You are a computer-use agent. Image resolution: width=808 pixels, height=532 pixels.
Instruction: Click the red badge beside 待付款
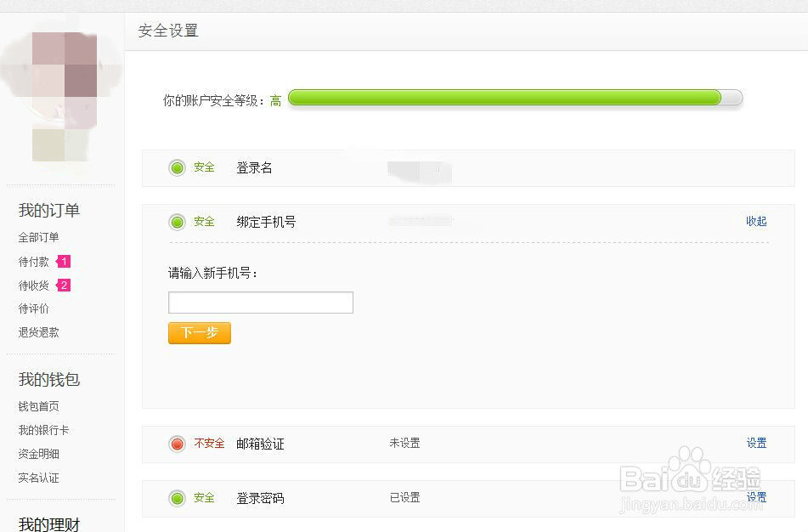(x=65, y=261)
